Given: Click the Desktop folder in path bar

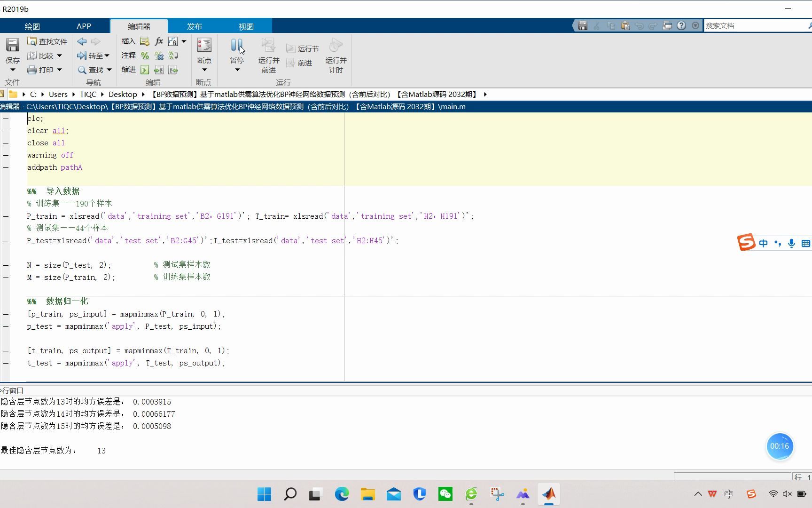Looking at the screenshot, I should [x=123, y=95].
